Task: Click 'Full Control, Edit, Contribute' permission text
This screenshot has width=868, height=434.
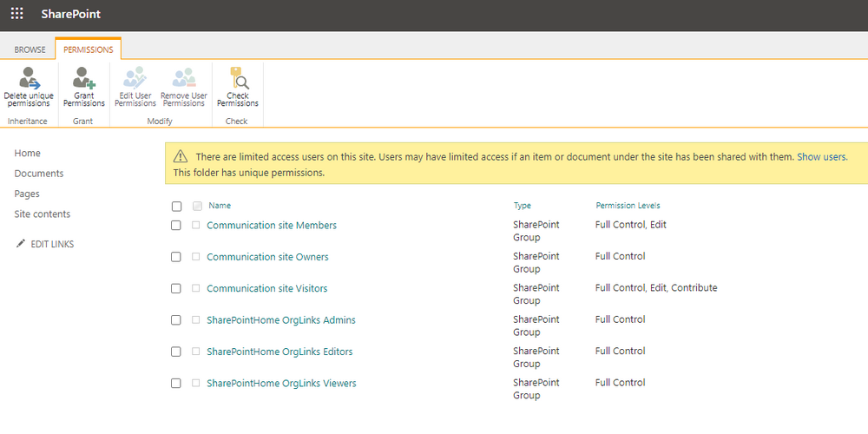Action: tap(656, 288)
